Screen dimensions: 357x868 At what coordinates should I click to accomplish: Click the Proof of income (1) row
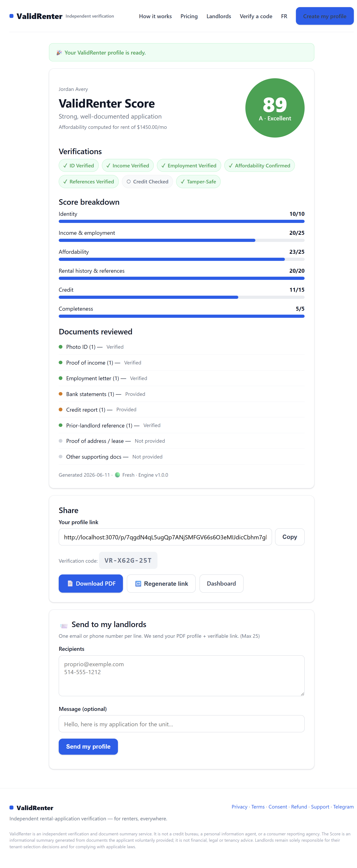tap(181, 363)
